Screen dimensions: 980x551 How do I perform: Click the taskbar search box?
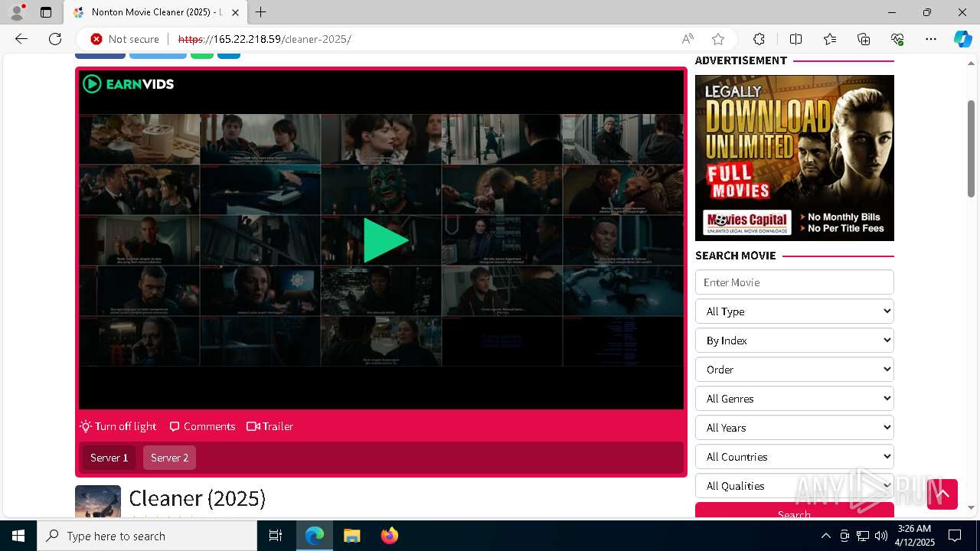[x=147, y=536]
